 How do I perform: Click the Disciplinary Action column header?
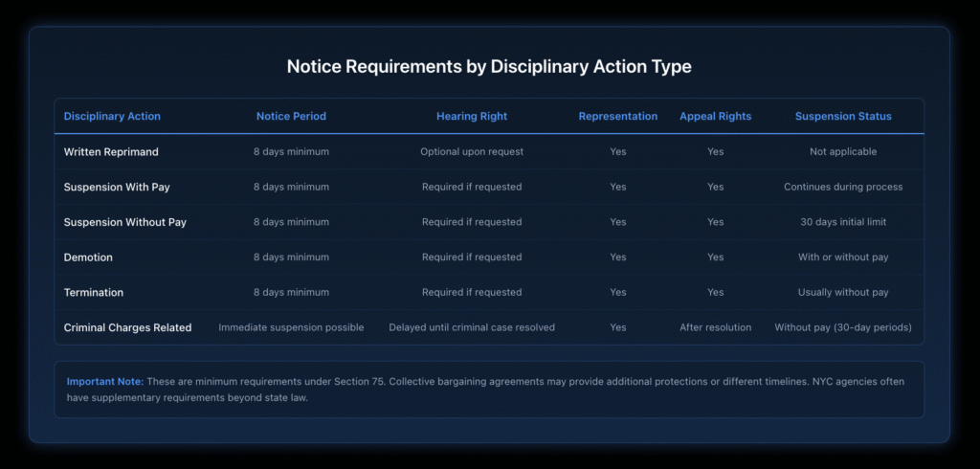pyautogui.click(x=112, y=117)
